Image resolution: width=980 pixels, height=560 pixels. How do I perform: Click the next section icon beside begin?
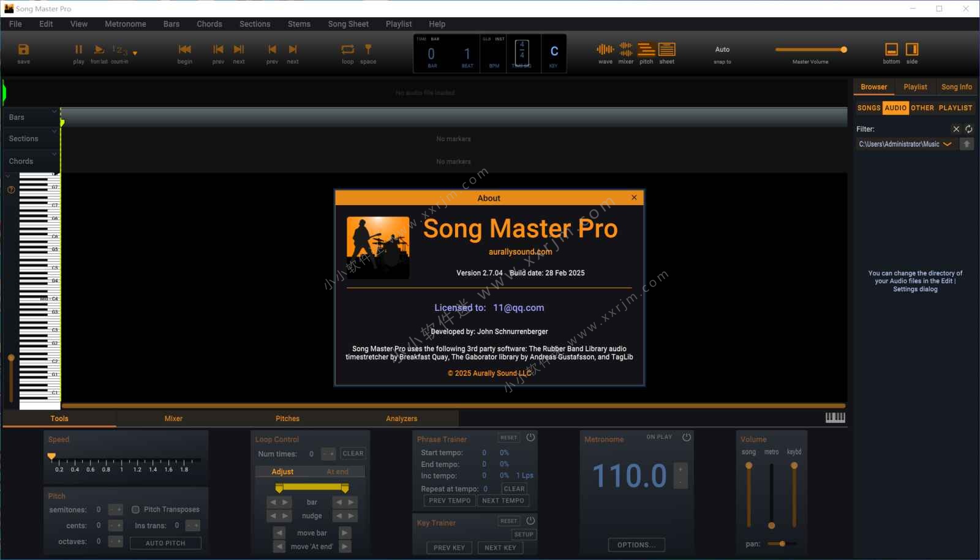(239, 50)
